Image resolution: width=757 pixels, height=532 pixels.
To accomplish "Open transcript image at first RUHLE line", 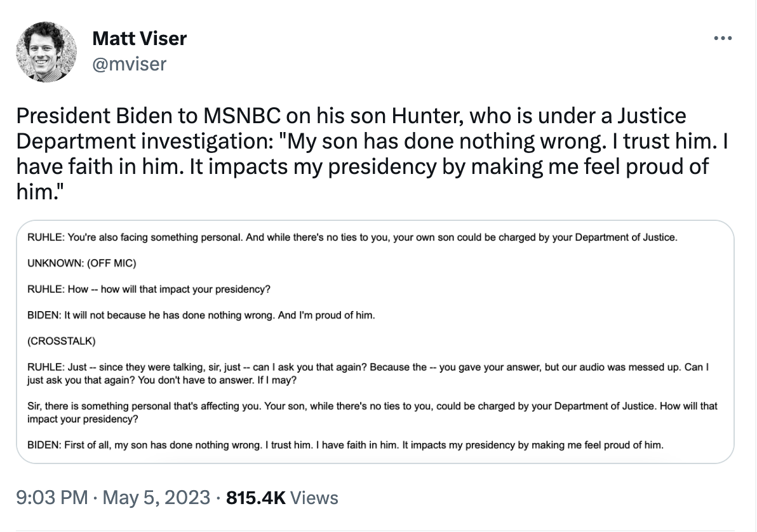I will pos(352,238).
